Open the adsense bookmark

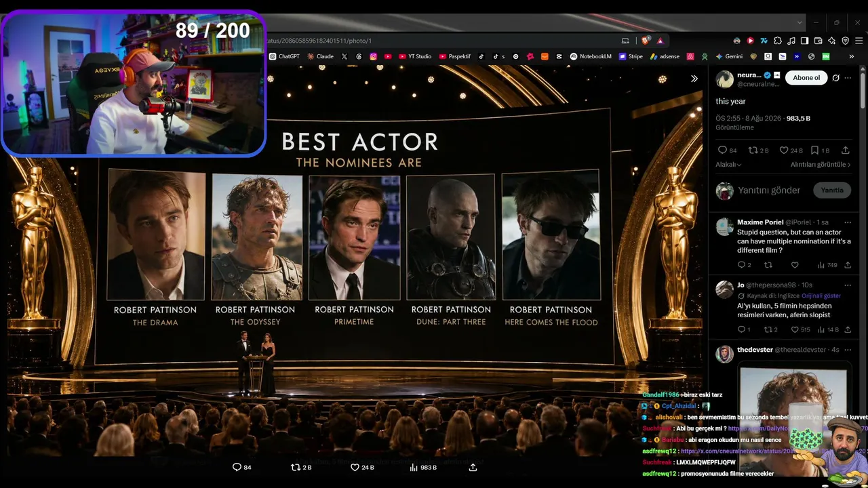point(665,56)
